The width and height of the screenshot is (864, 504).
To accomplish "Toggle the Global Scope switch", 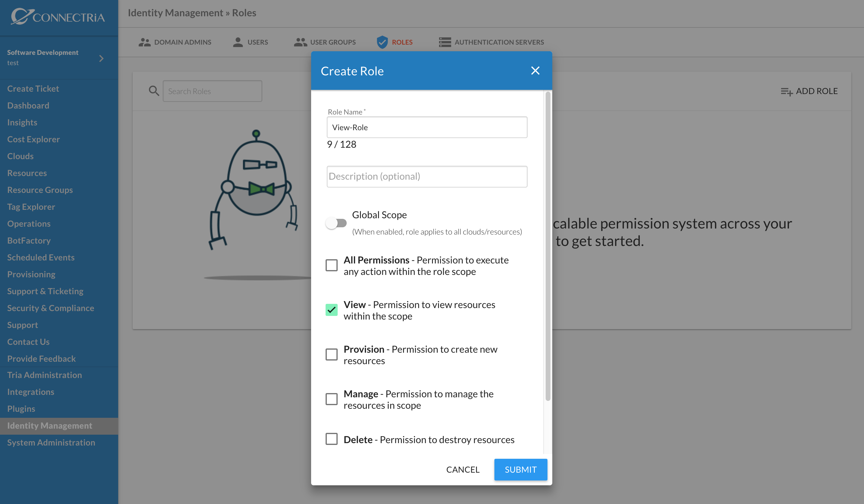I will pyautogui.click(x=336, y=223).
